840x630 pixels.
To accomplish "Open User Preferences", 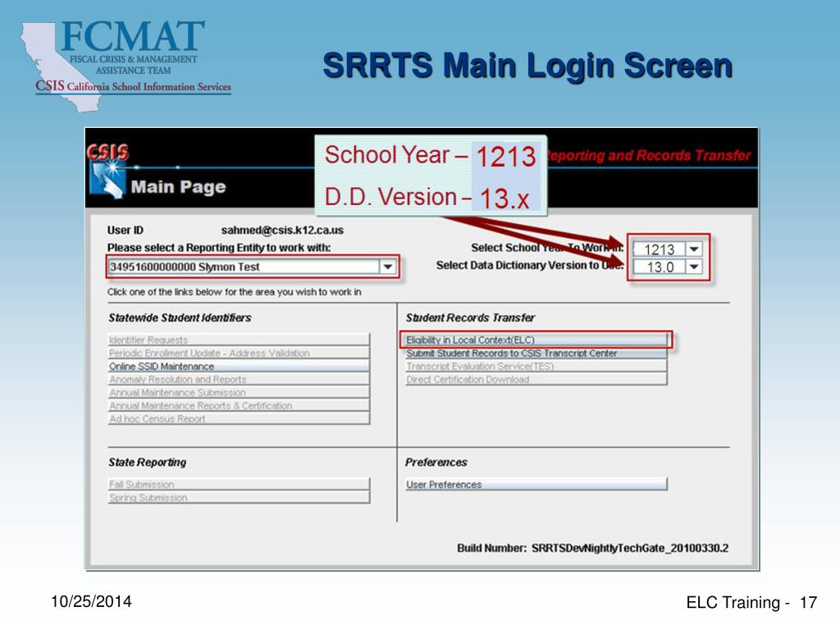I will coord(536,484).
